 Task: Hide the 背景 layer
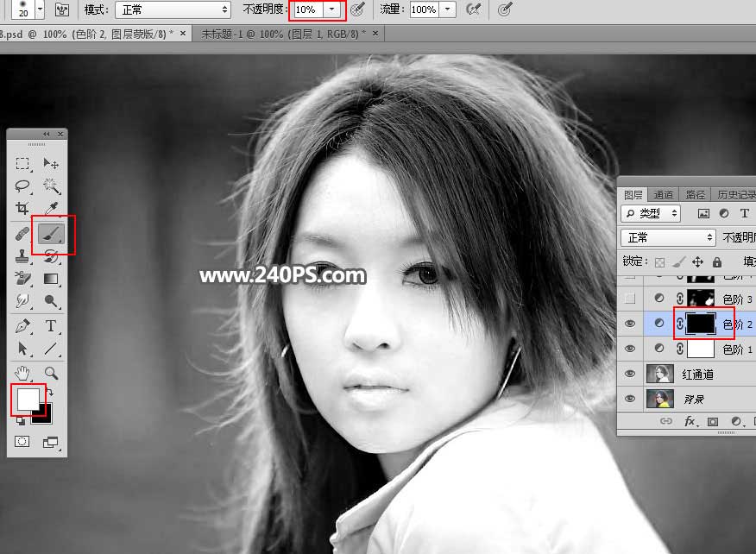[630, 399]
